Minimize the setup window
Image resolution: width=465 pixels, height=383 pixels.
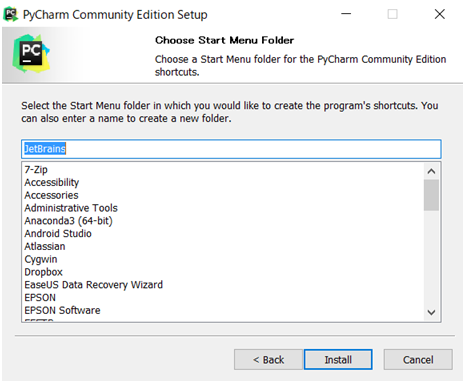click(346, 14)
